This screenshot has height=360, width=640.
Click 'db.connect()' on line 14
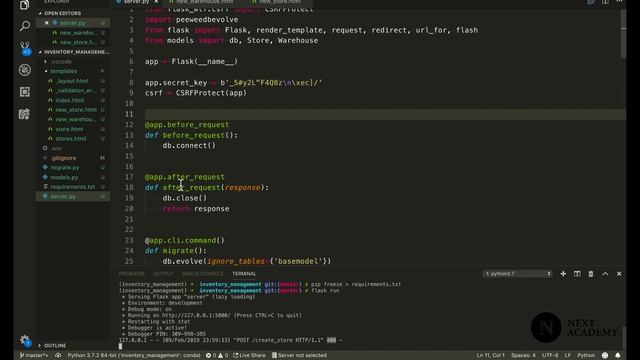(189, 146)
